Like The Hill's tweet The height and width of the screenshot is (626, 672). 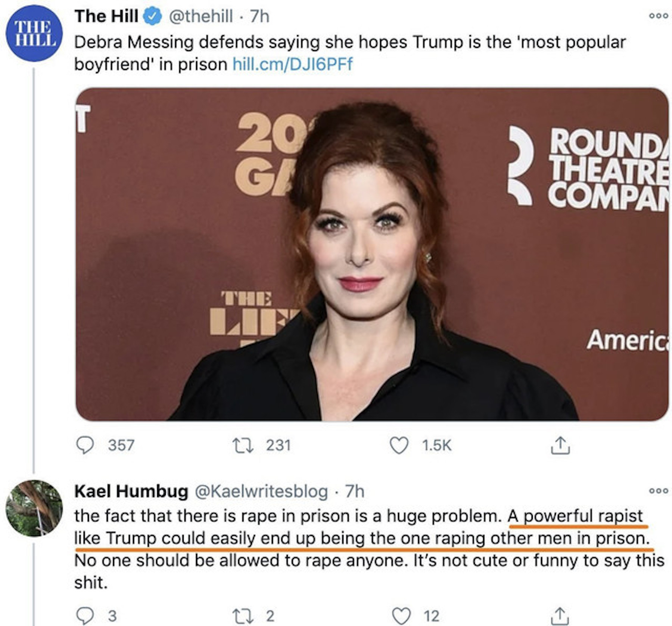tap(399, 445)
